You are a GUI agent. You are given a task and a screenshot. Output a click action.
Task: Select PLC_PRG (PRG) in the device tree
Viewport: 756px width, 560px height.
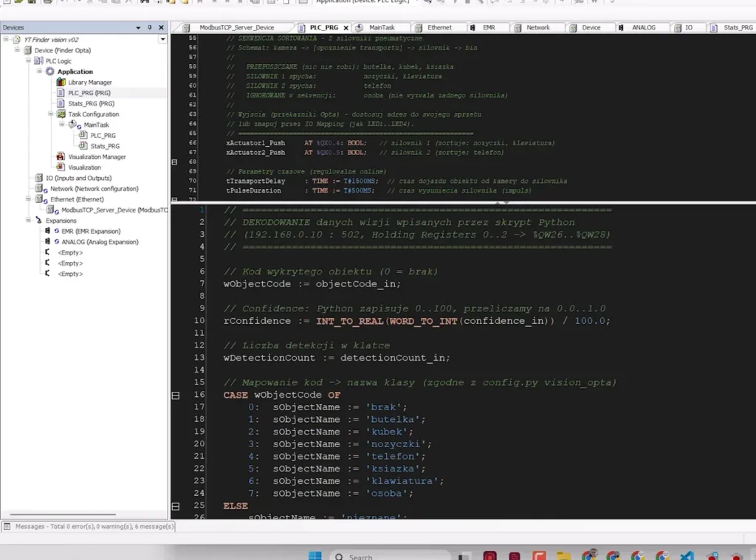click(89, 92)
